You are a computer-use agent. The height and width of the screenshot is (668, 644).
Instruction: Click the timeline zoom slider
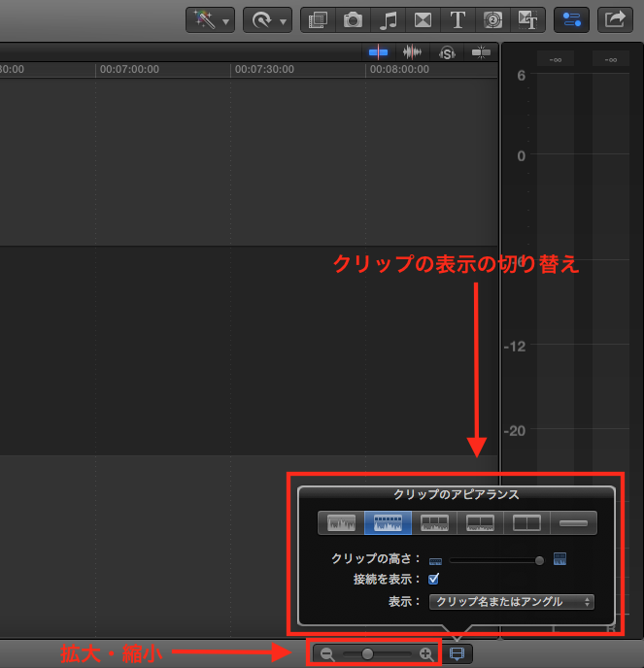click(377, 653)
